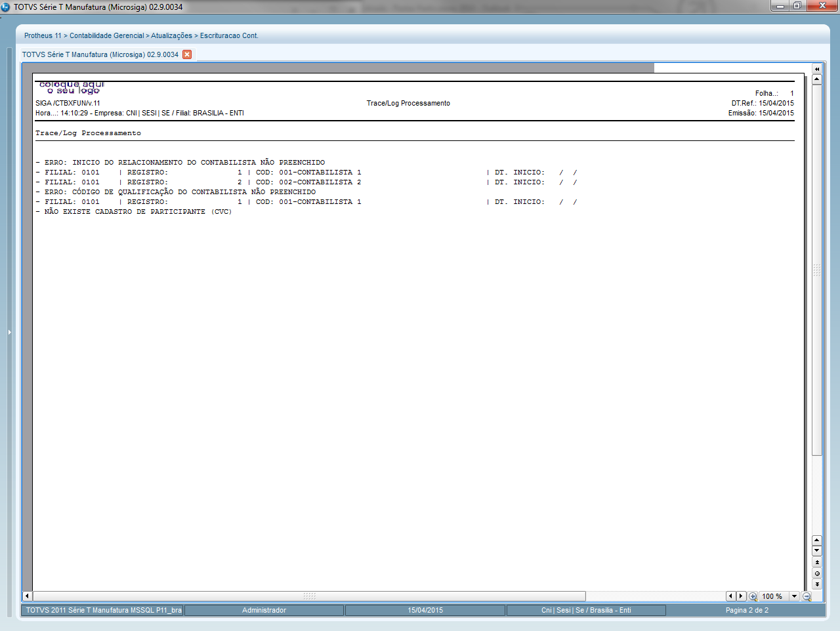Click the dotted grip on the right splitter
This screenshot has width=840, height=631.
point(817,270)
